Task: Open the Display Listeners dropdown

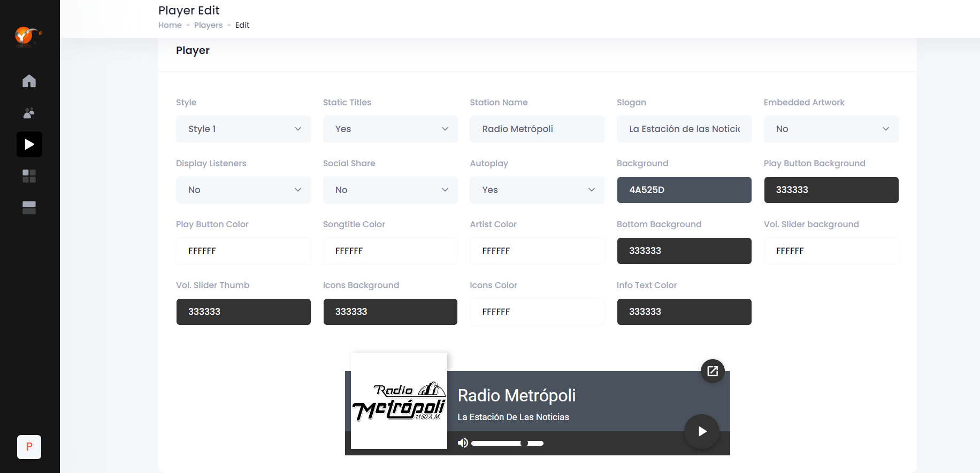Action: click(x=243, y=190)
